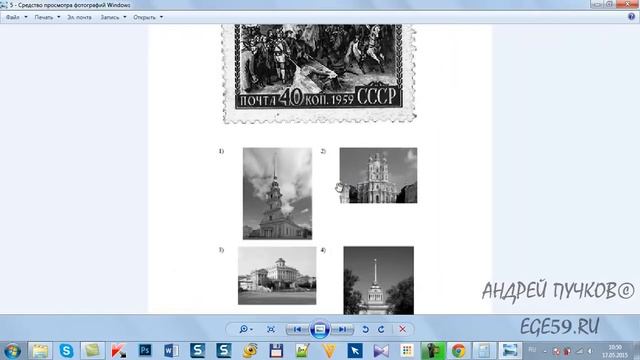Image resolution: width=640 pixels, height=360 pixels.
Task: Launch Photoshop from the taskbar
Action: tap(145, 351)
